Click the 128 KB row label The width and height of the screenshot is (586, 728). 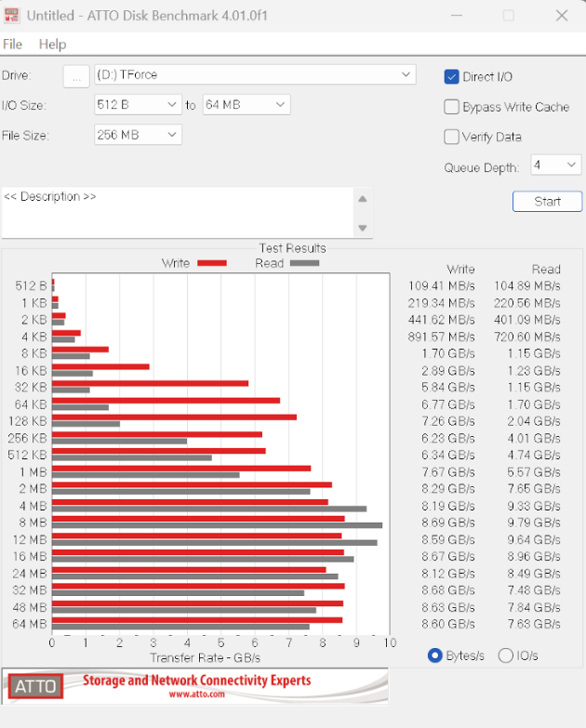click(x=28, y=421)
